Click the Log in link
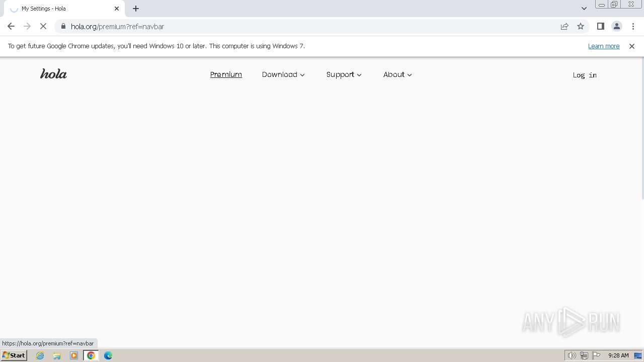 585,75
